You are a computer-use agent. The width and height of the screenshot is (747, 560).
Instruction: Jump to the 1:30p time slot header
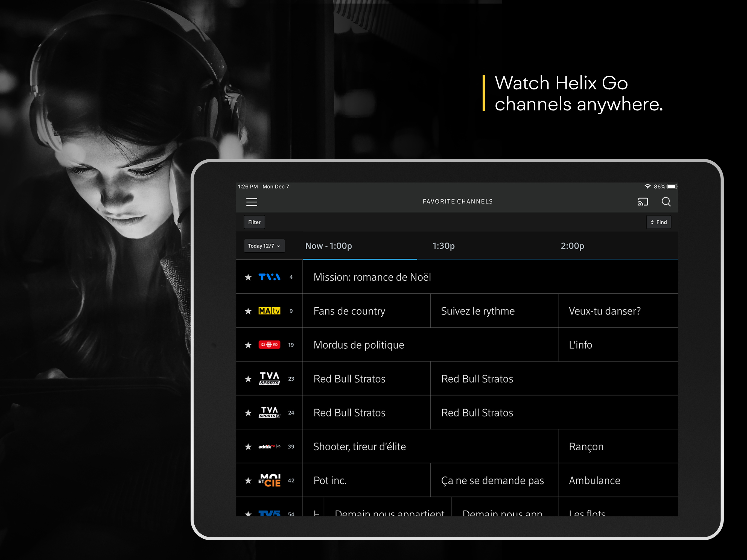[x=443, y=246]
